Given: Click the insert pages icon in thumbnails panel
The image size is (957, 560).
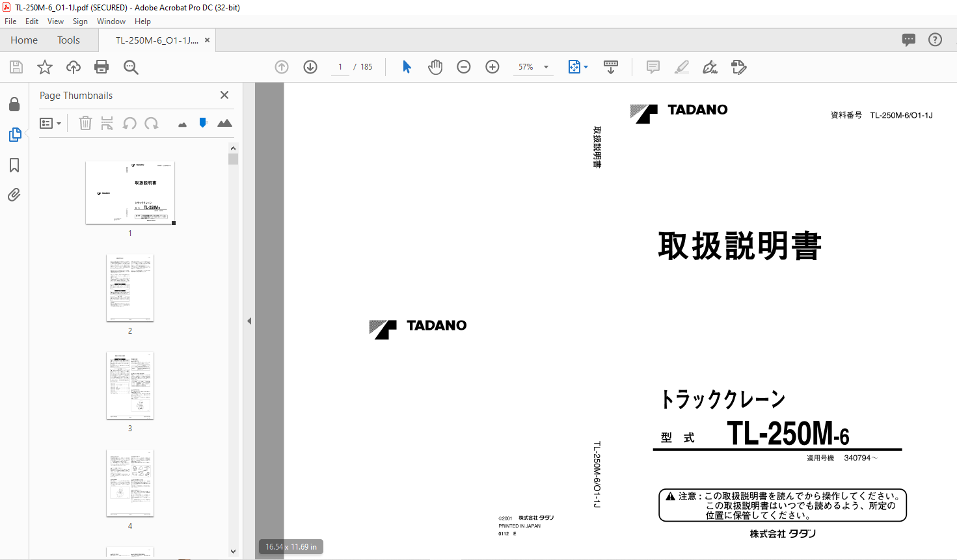Looking at the screenshot, I should (107, 123).
